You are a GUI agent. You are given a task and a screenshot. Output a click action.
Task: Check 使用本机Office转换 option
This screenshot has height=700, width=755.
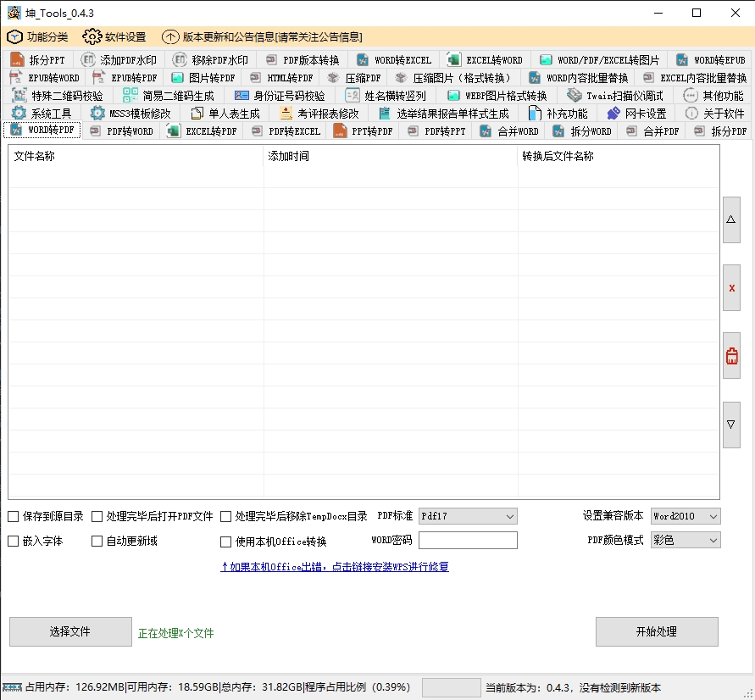pos(226,542)
